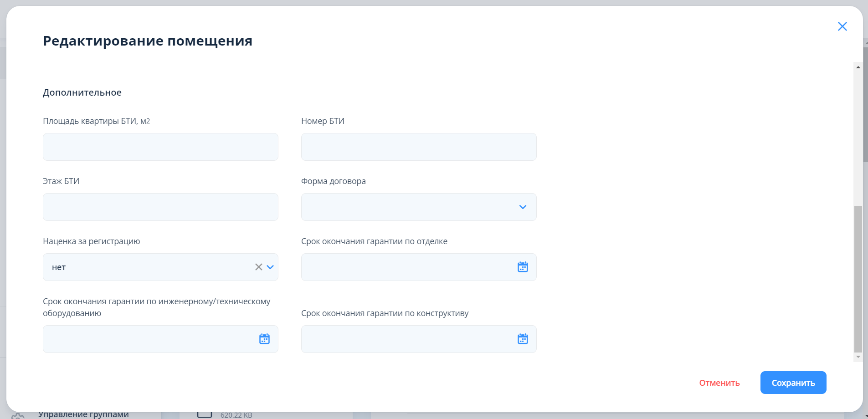Image resolution: width=868 pixels, height=419 pixels.
Task: Open Управление группами in the background menu
Action: click(x=83, y=414)
